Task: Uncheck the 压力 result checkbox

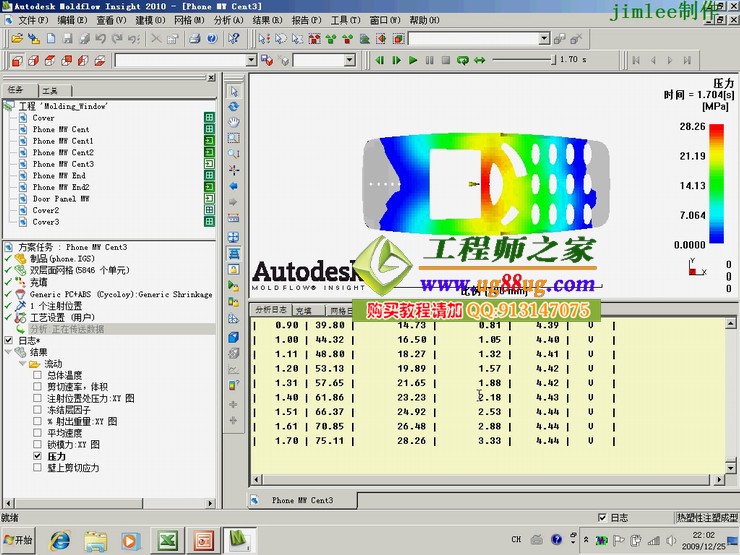Action: pyautogui.click(x=39, y=456)
